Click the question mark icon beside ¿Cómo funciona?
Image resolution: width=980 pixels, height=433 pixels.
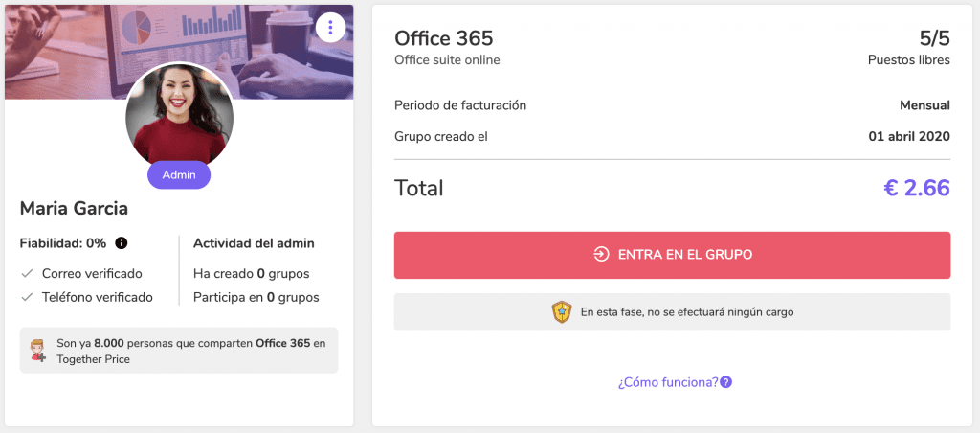tap(725, 381)
